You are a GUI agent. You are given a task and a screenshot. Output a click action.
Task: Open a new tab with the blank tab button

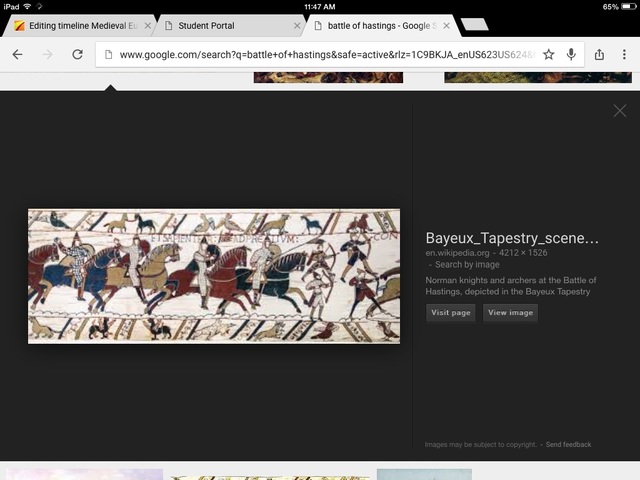point(475,24)
